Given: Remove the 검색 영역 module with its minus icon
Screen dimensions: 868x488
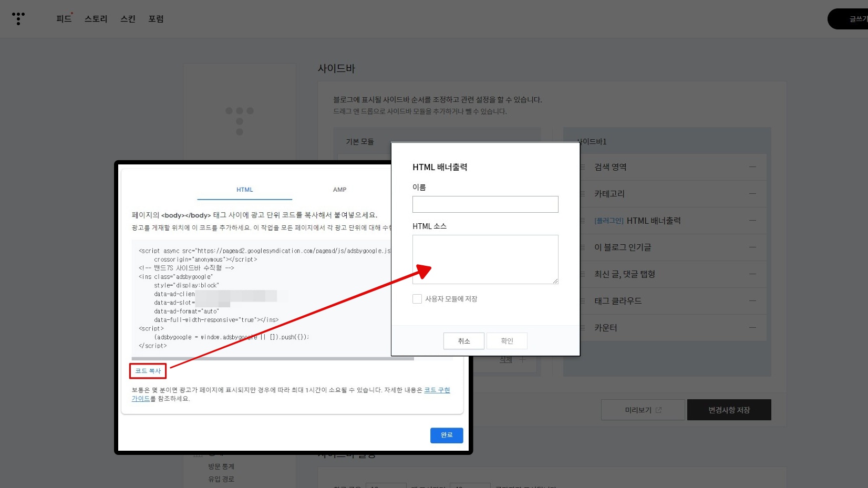Looking at the screenshot, I should pyautogui.click(x=752, y=167).
